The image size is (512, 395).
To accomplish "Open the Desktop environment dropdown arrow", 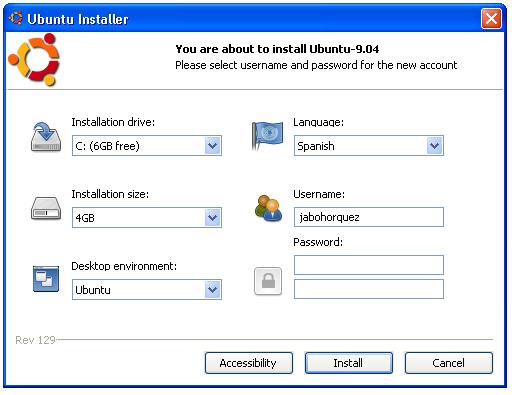I will pyautogui.click(x=213, y=290).
